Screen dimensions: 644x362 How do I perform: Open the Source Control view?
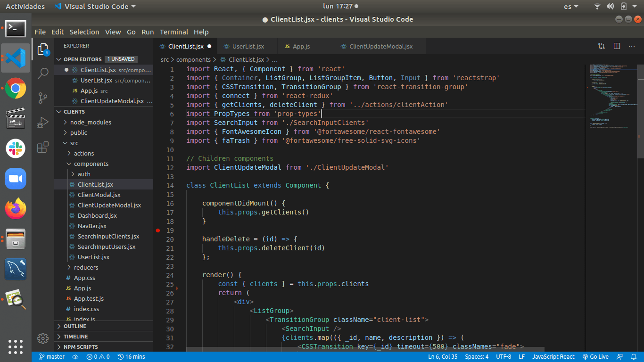(43, 98)
